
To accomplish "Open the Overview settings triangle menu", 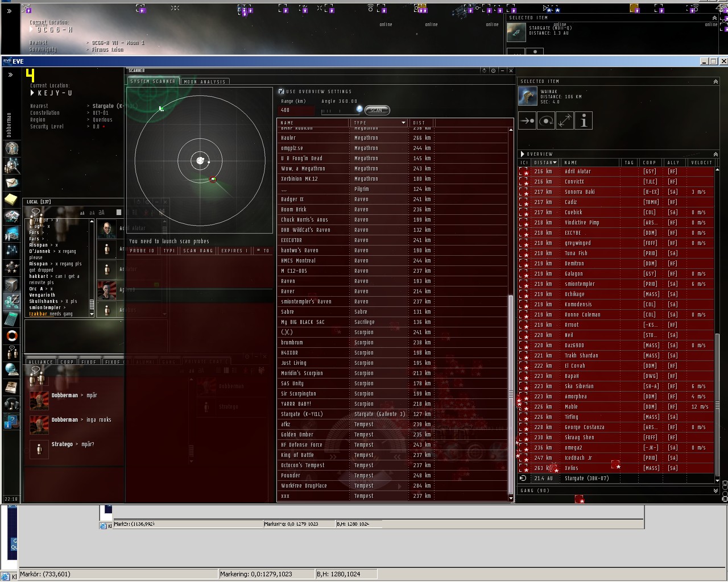I will tap(523, 154).
